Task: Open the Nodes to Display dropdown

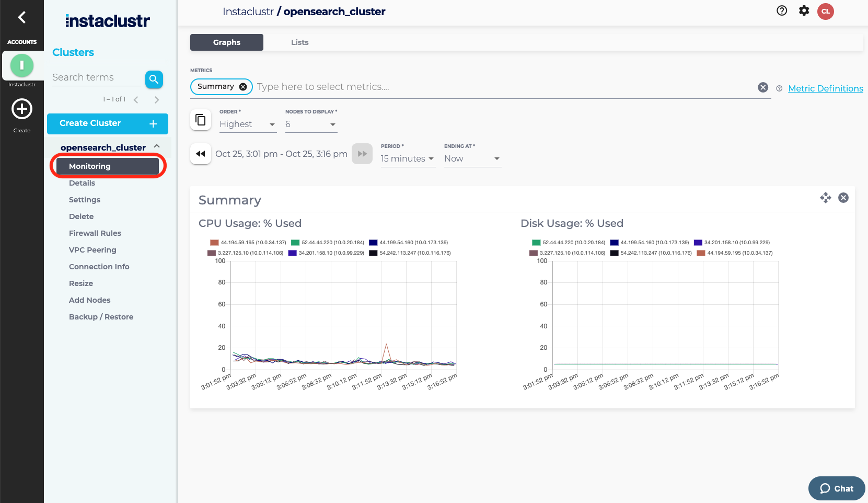Action: [x=311, y=124]
